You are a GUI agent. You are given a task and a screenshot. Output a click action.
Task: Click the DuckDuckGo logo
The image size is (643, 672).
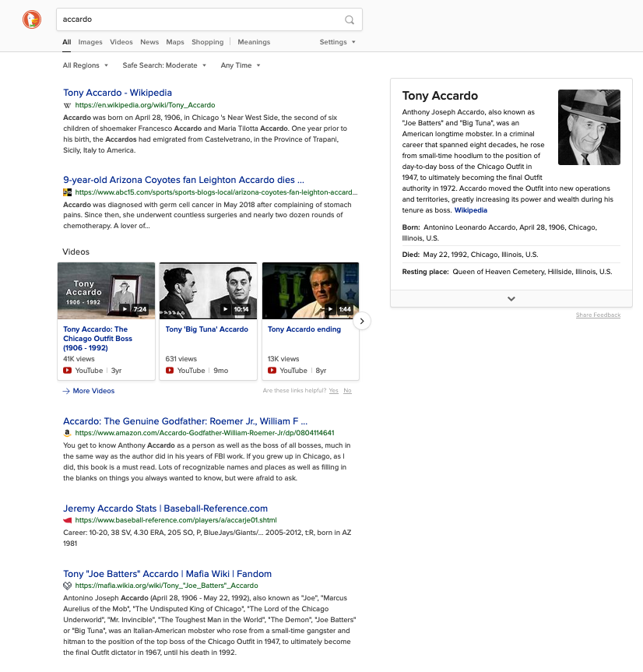(x=32, y=19)
